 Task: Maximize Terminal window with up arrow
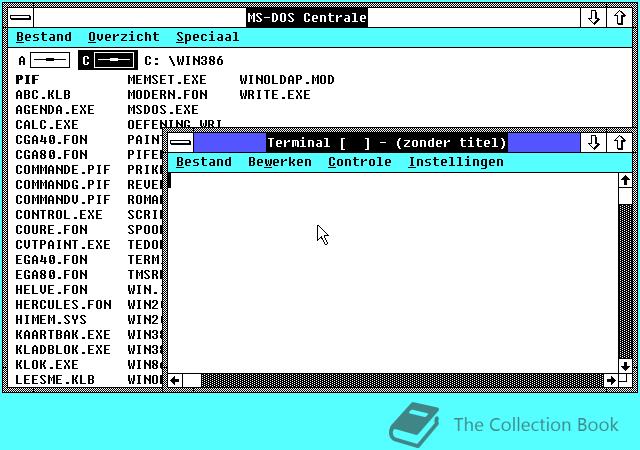(x=620, y=143)
